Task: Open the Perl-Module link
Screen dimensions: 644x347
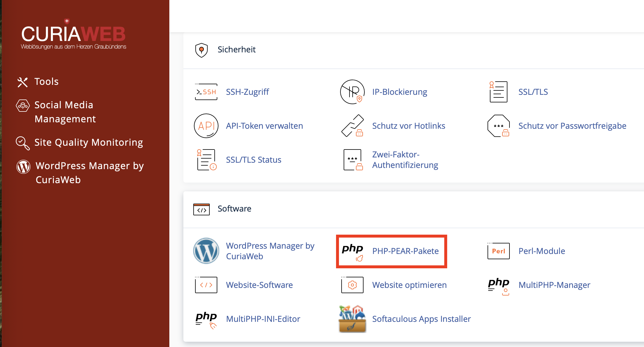Action: (x=542, y=251)
